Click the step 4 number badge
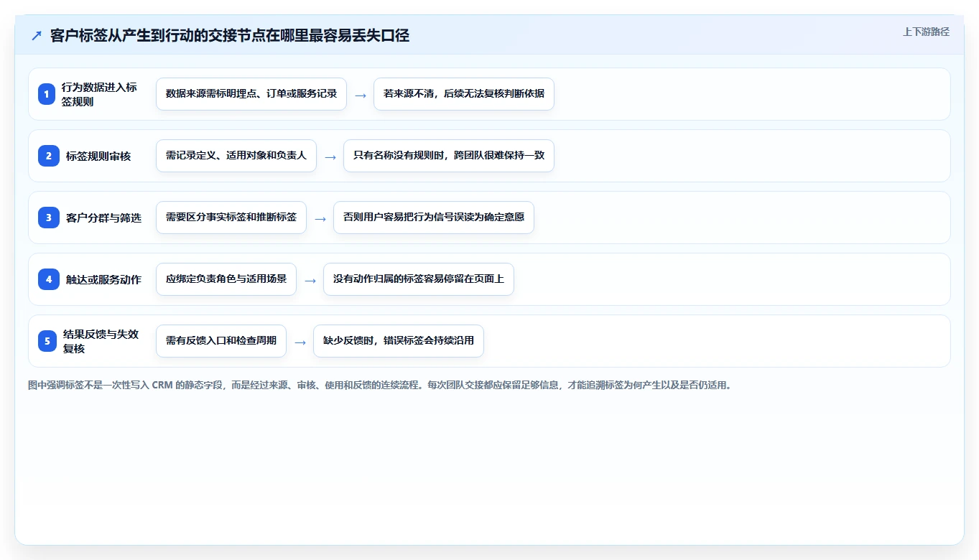 49,279
